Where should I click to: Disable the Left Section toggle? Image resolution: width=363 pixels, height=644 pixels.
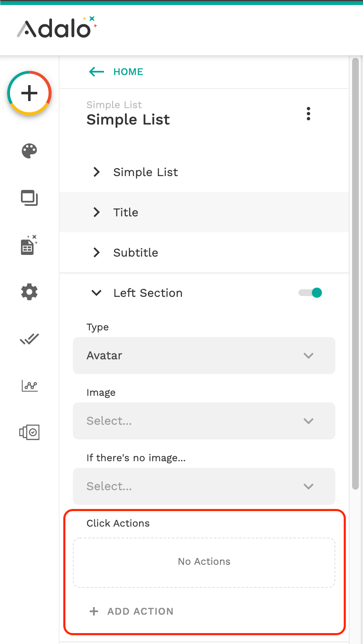311,293
